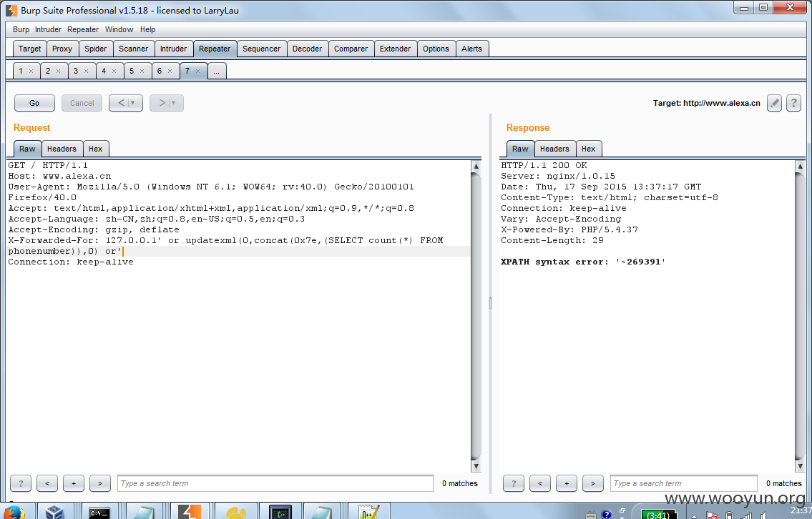The image size is (812, 519).
Task: Find next match in response search
Action: [x=593, y=483]
